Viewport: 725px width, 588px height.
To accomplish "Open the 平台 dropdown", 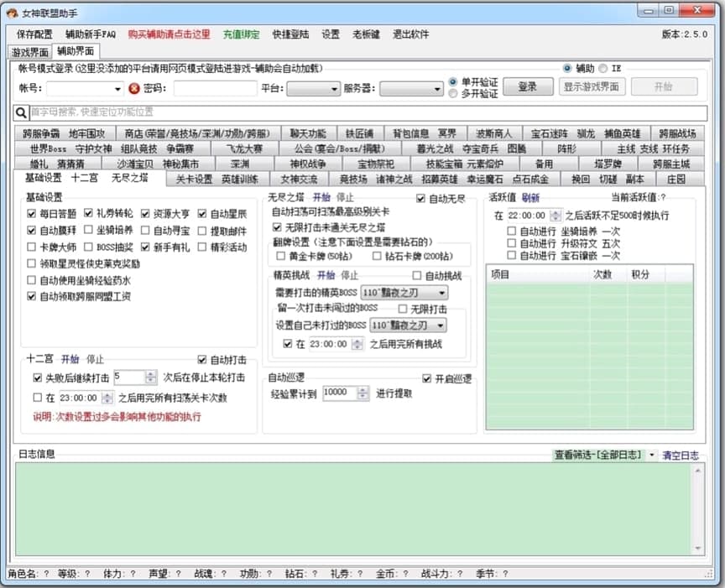I will coord(333,88).
